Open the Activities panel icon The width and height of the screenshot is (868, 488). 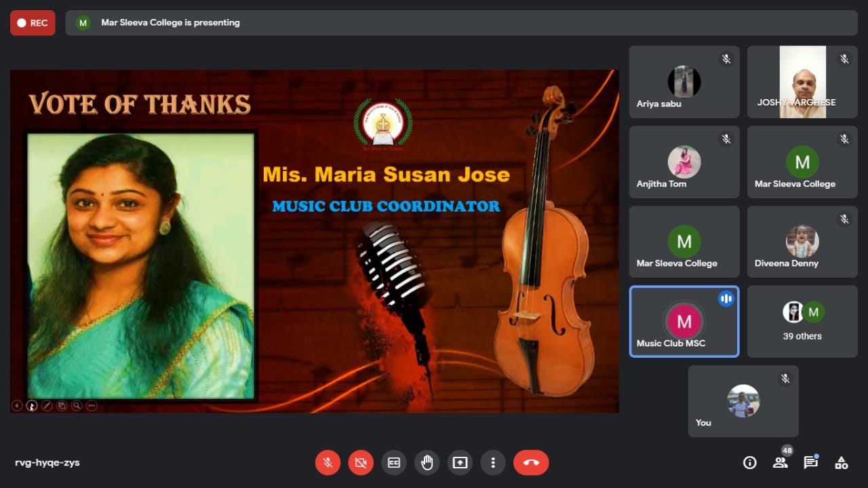[841, 463]
